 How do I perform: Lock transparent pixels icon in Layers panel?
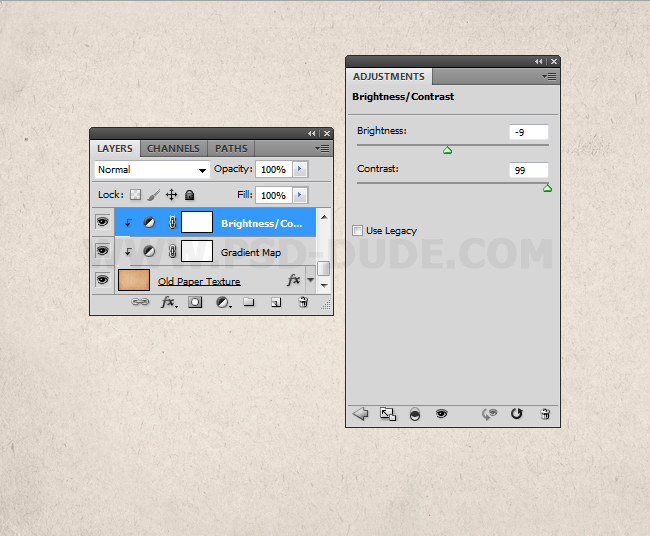[136, 194]
